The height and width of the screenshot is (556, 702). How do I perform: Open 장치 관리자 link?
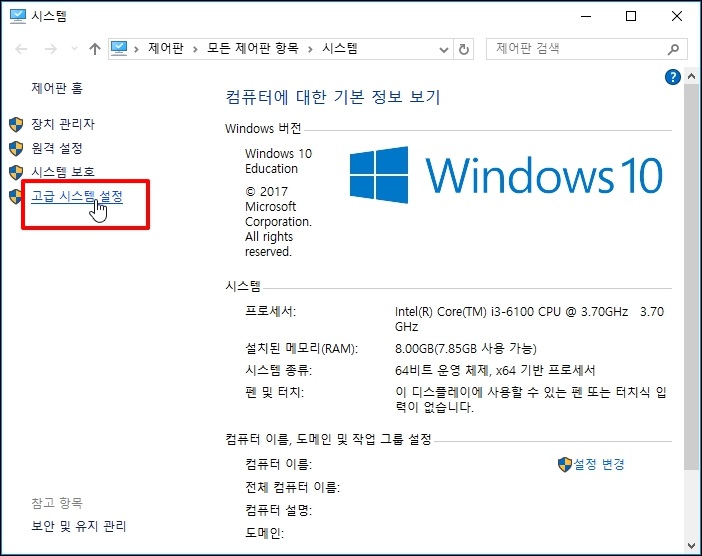pyautogui.click(x=63, y=124)
